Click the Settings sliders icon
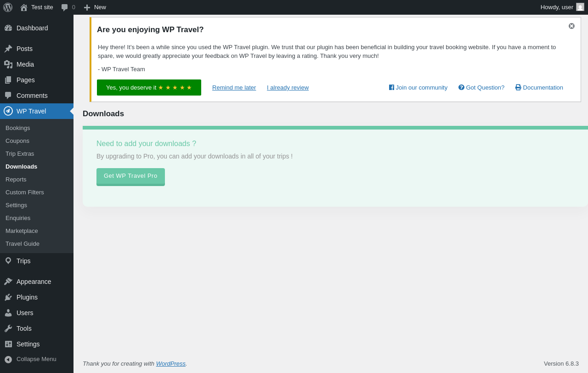Screen dimensions: 588x373 pyautogui.click(x=8, y=344)
